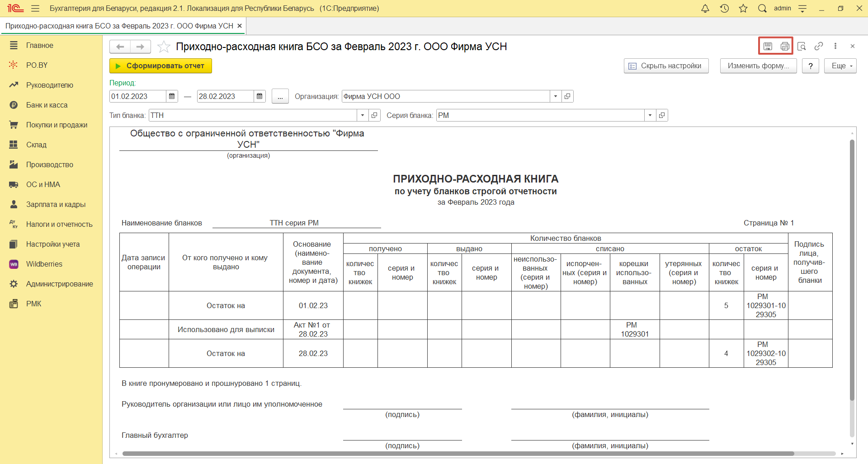868x464 pixels.
Task: Click the get link icon
Action: [x=819, y=46]
